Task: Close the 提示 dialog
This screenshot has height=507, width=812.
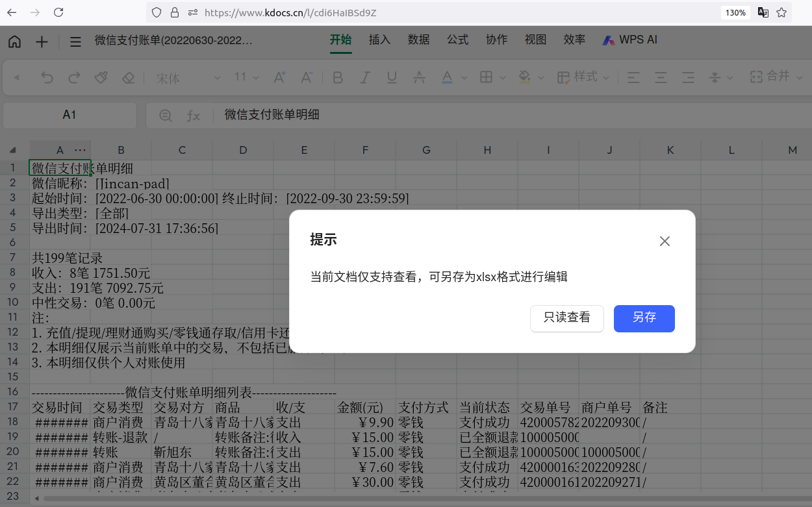Action: [665, 241]
